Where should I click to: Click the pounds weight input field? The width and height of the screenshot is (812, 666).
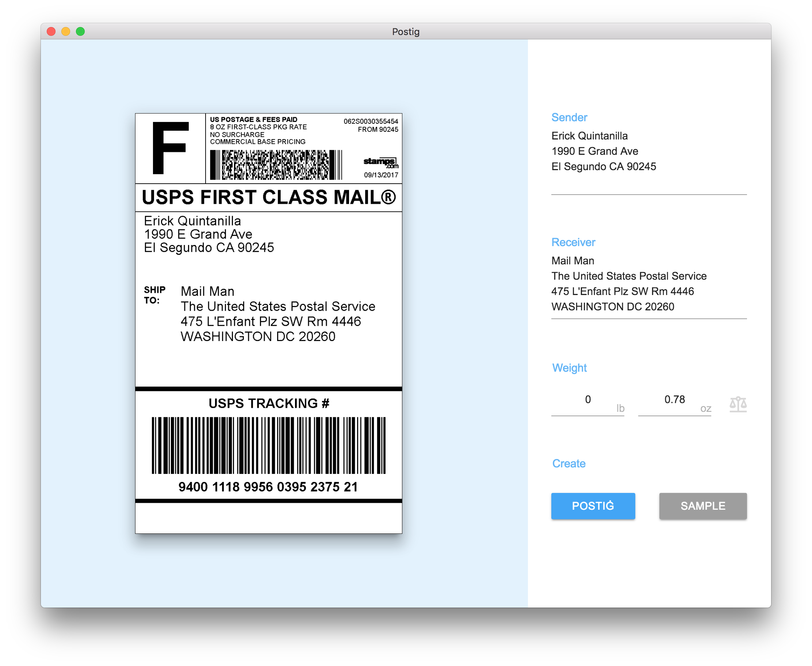click(587, 400)
